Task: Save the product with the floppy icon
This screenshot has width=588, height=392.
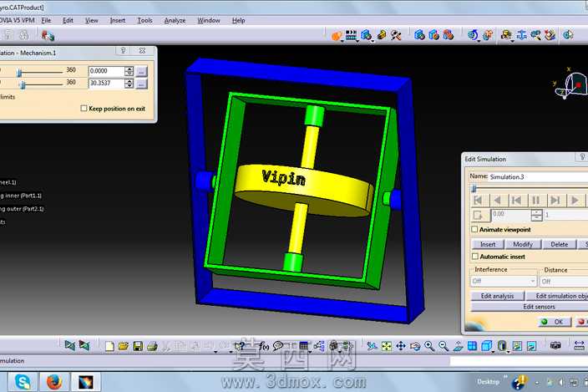Action: [138, 346]
